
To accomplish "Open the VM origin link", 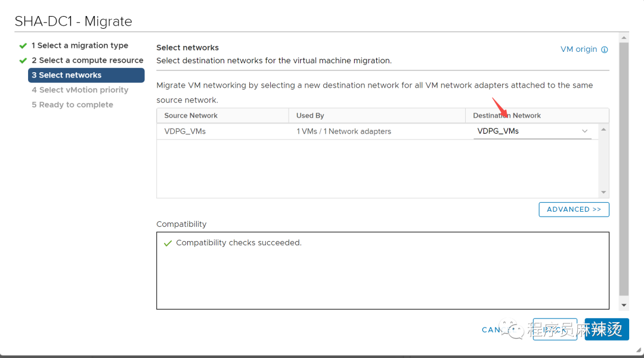I will (x=578, y=50).
